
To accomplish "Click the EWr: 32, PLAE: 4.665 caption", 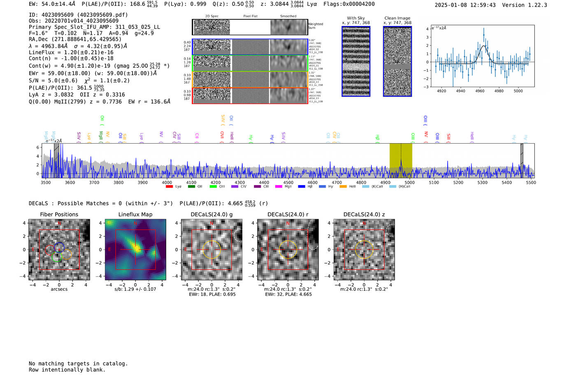I will point(288,295).
